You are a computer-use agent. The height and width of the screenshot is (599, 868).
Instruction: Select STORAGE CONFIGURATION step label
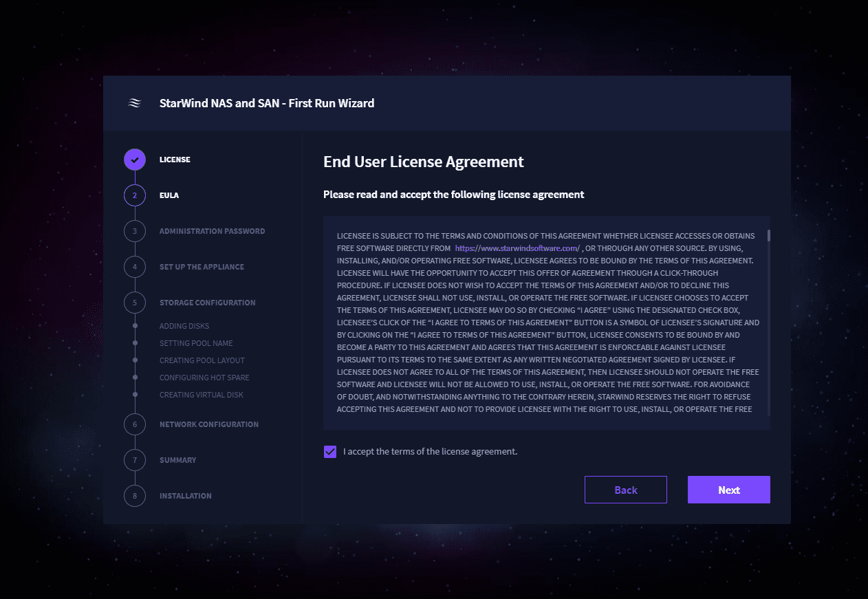click(x=207, y=303)
